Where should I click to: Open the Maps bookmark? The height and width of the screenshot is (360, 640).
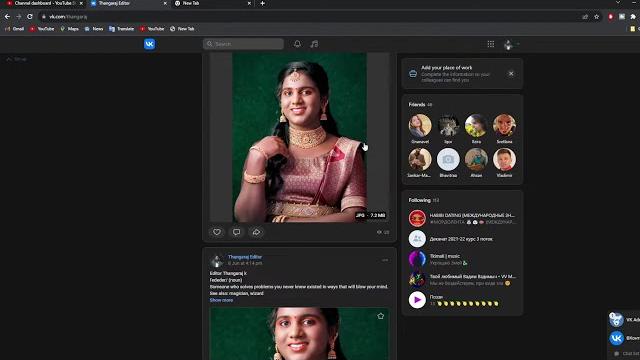click(69, 29)
